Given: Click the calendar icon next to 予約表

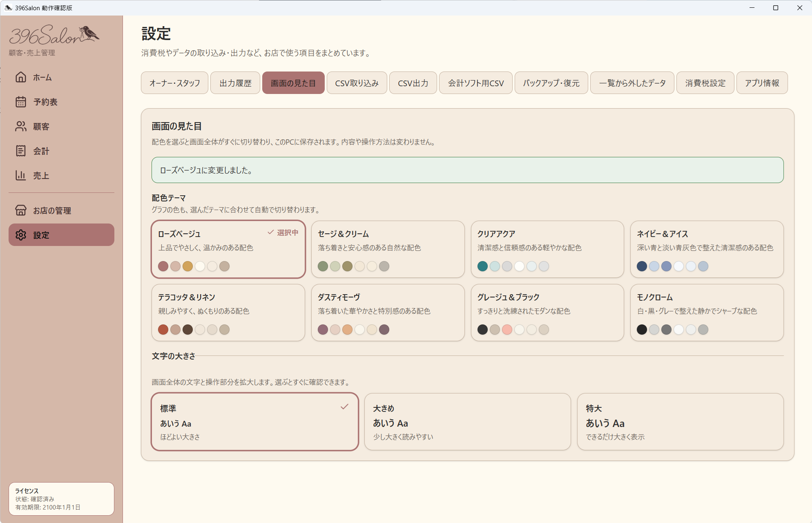Looking at the screenshot, I should point(21,102).
